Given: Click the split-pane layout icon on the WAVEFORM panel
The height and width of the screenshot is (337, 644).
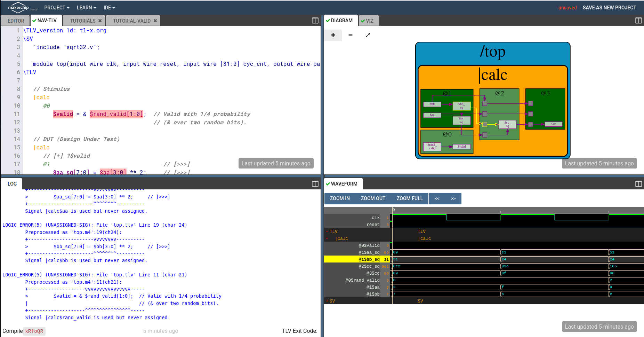Looking at the screenshot, I should (638, 183).
